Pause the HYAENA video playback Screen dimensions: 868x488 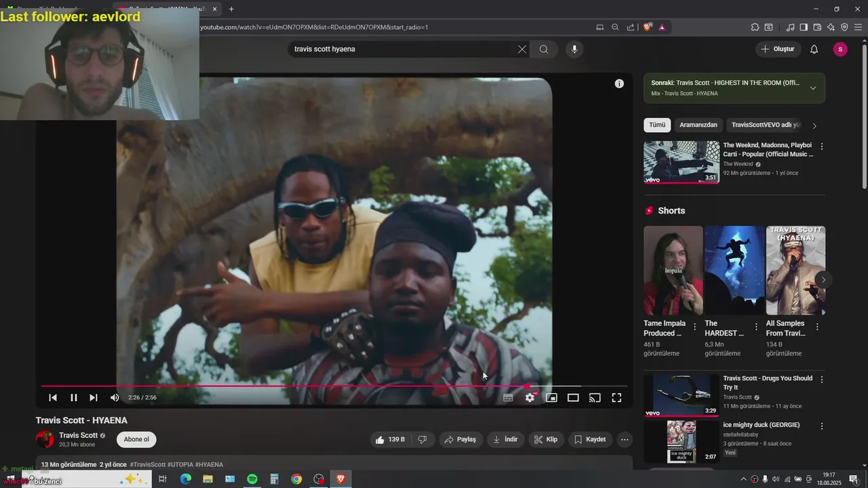(x=73, y=398)
